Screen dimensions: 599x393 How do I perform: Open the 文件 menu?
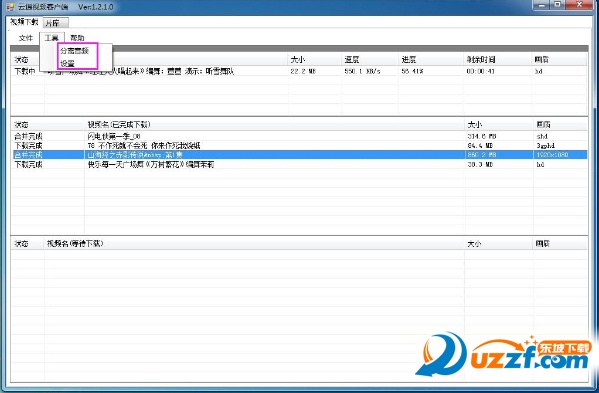click(26, 38)
